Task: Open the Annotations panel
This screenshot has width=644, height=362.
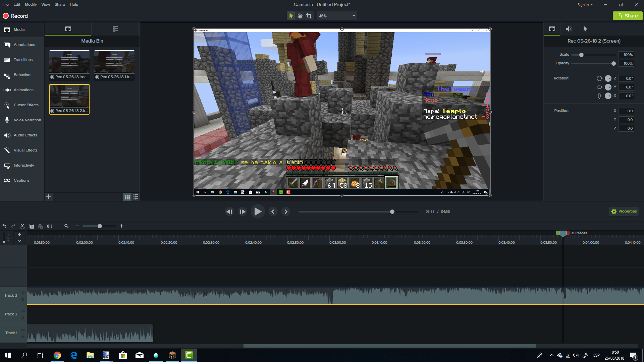Action: (22, 45)
